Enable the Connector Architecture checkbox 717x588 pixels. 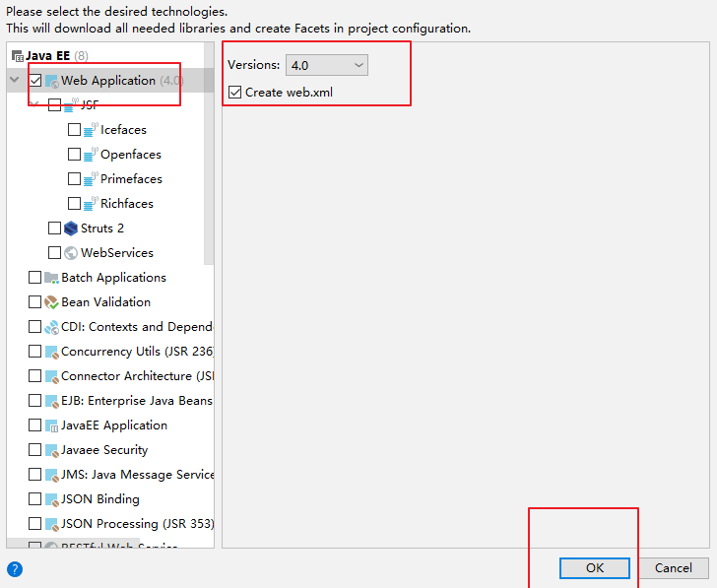pos(34,376)
